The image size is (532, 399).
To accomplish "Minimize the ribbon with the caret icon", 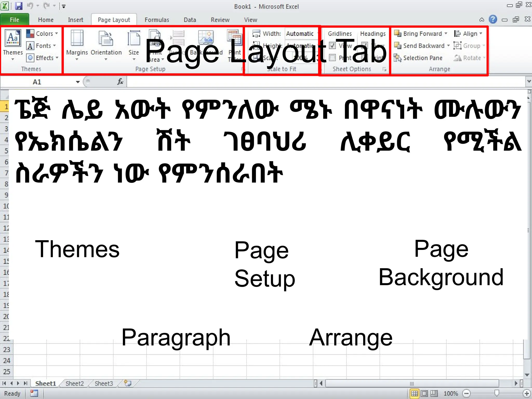I will 482,20.
